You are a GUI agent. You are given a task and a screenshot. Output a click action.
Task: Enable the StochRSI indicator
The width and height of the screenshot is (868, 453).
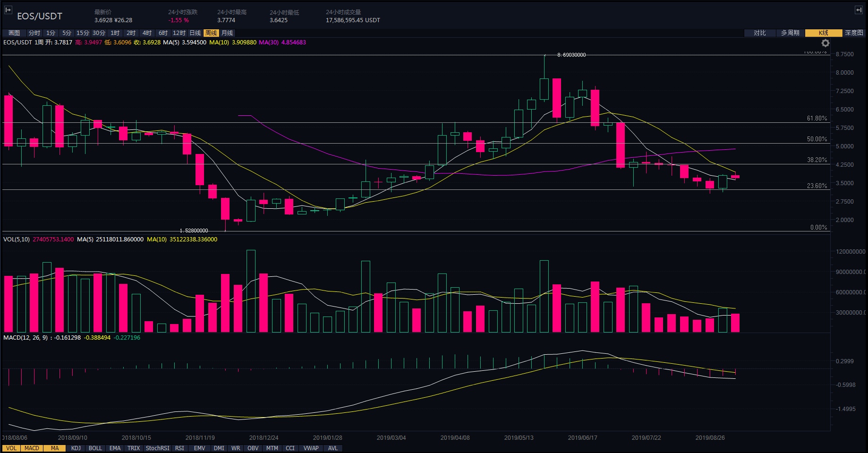click(x=157, y=448)
